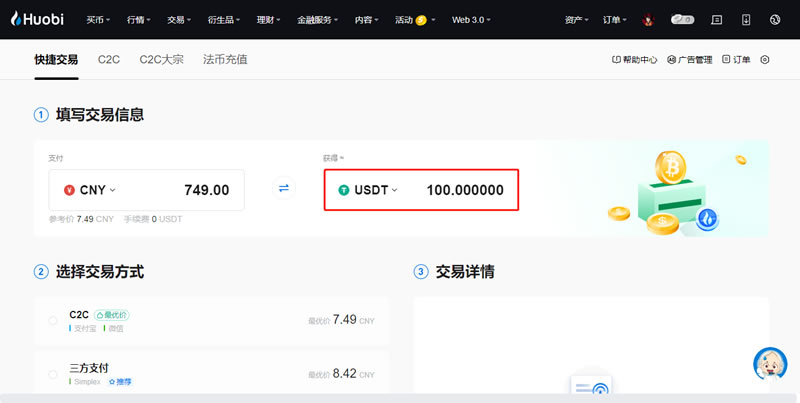Open the 广告管理 link
The height and width of the screenshot is (403, 800).
click(x=690, y=60)
